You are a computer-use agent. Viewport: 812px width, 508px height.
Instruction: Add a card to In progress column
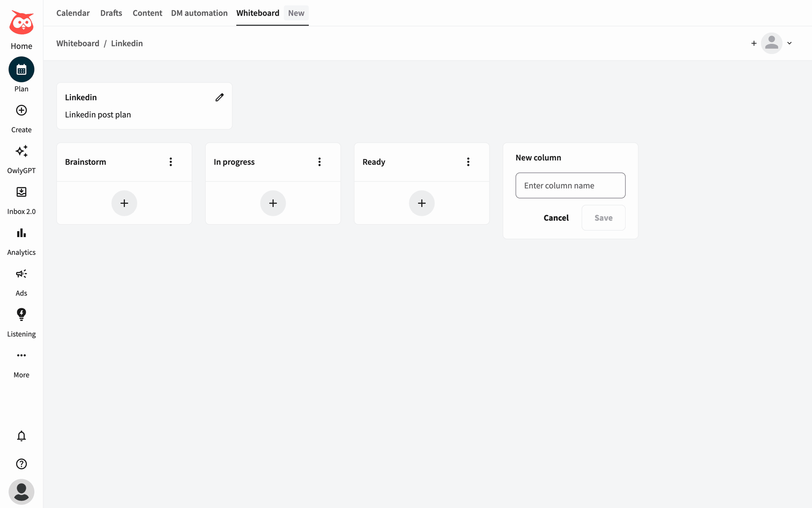click(x=273, y=203)
